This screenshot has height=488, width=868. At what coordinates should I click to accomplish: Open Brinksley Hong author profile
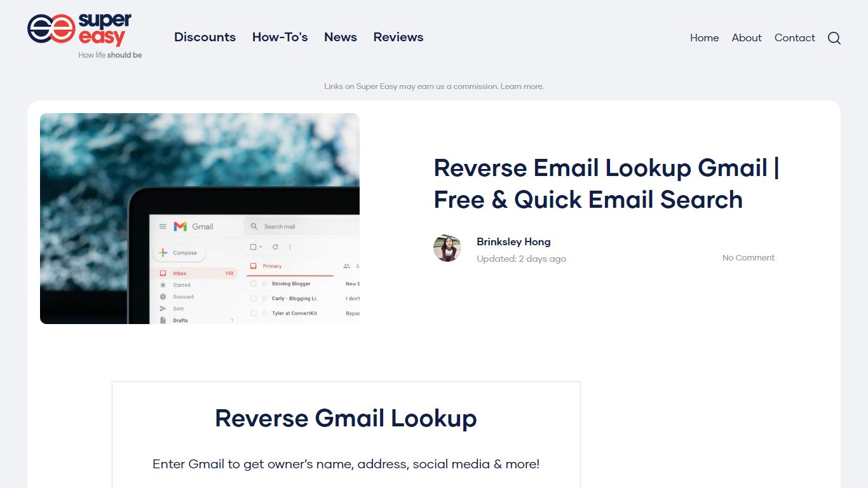[513, 241]
